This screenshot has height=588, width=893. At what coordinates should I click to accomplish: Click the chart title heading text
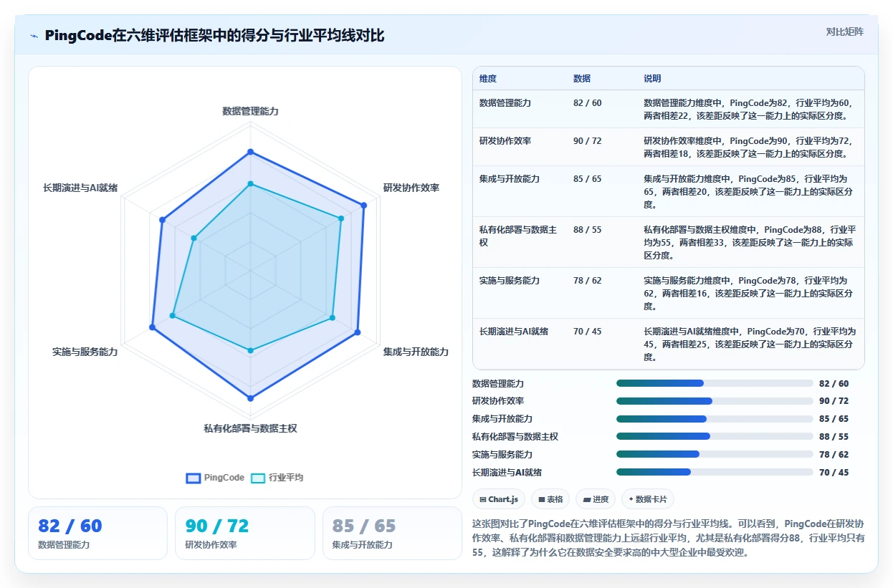(214, 35)
